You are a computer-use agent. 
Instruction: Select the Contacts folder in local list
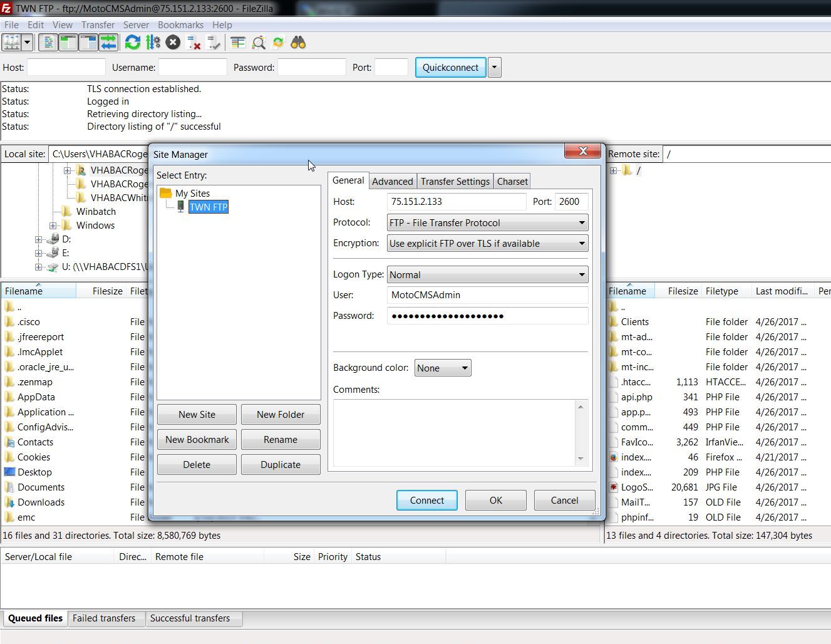click(35, 442)
